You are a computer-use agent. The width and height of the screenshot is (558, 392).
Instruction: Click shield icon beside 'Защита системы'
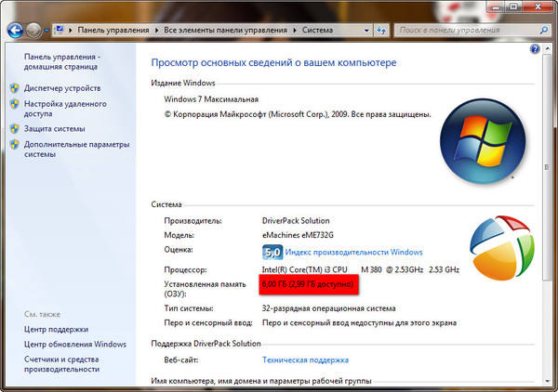pos(14,128)
